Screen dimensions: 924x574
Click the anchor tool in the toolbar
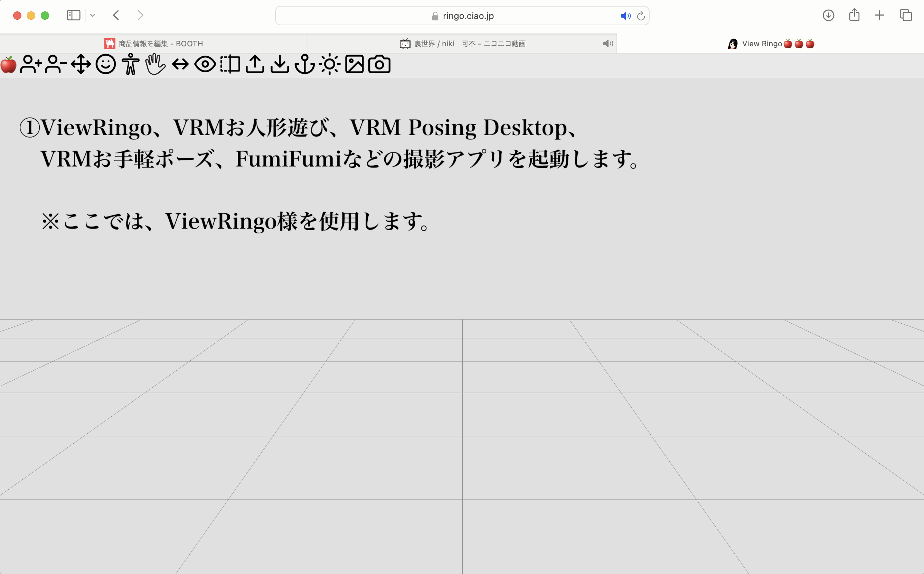[305, 65]
